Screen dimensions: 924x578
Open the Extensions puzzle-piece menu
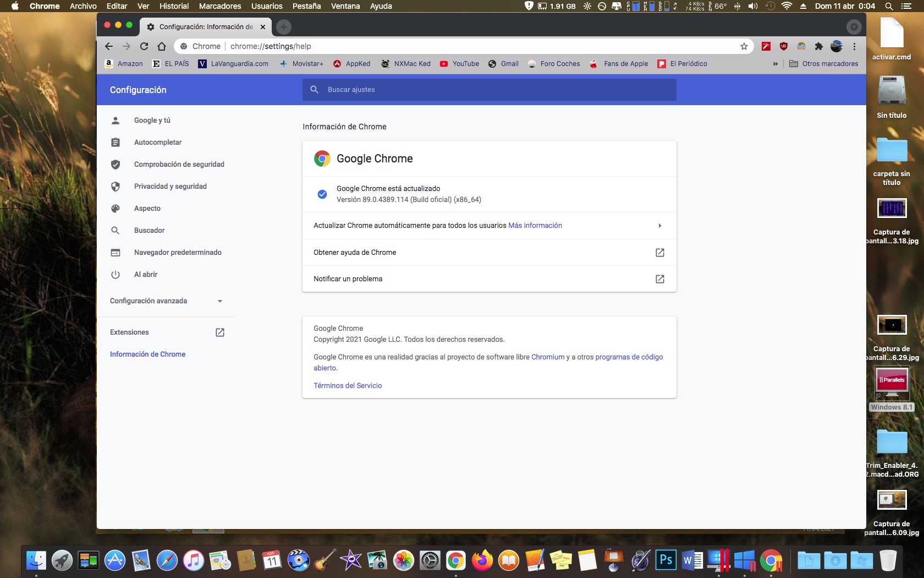(x=819, y=46)
